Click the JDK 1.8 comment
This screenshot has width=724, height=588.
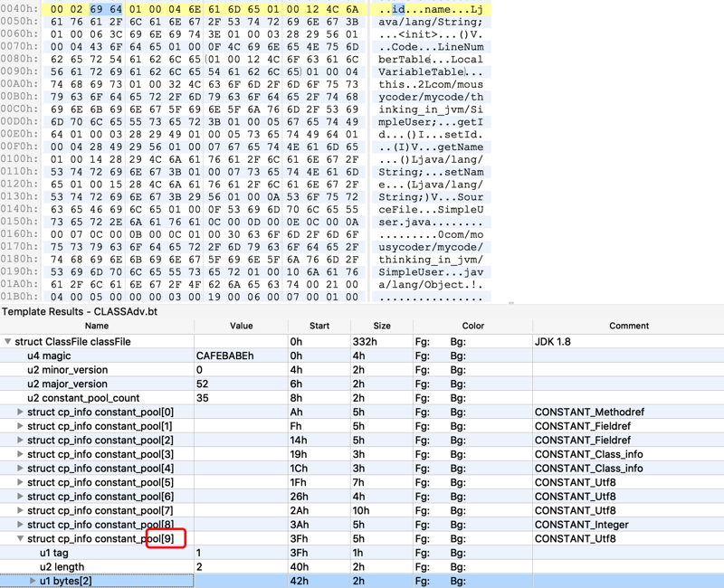coord(553,342)
